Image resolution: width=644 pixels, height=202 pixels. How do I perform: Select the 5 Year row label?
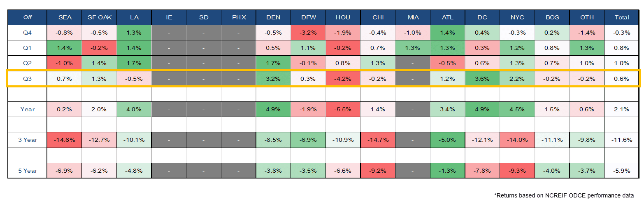pos(28,171)
